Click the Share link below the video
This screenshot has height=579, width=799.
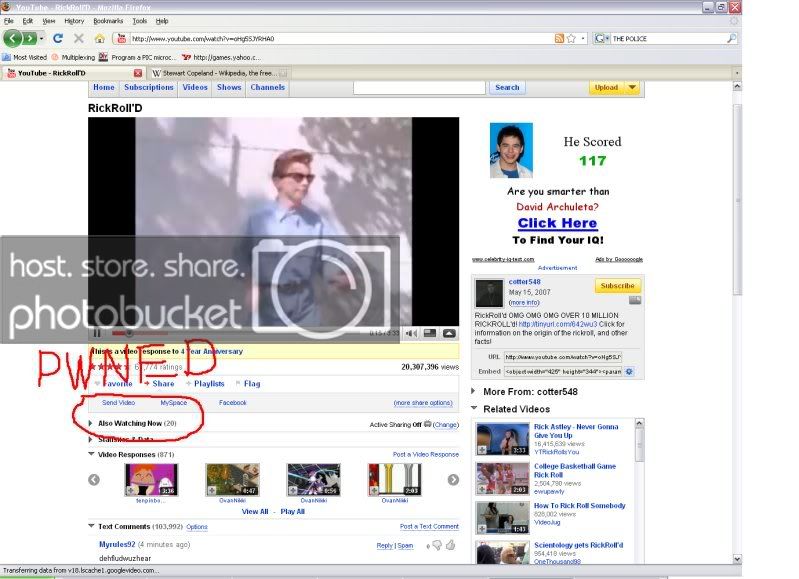[x=163, y=383]
